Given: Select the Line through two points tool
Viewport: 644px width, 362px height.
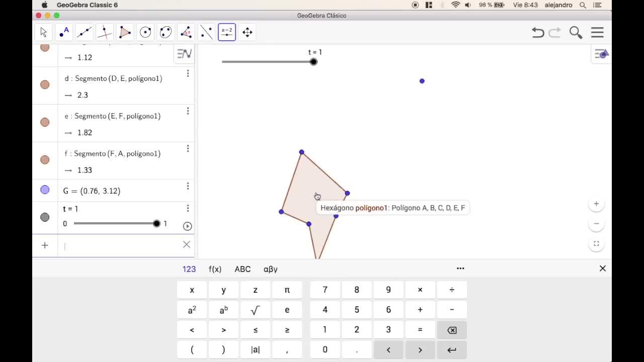Looking at the screenshot, I should [84, 32].
